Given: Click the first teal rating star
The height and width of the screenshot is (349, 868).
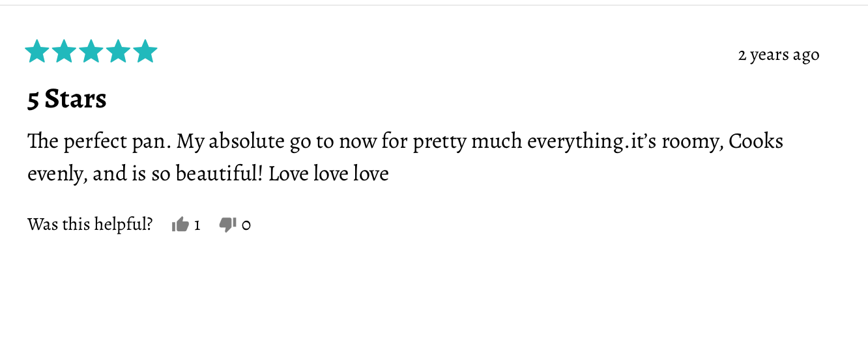Looking at the screenshot, I should pyautogui.click(x=37, y=51).
